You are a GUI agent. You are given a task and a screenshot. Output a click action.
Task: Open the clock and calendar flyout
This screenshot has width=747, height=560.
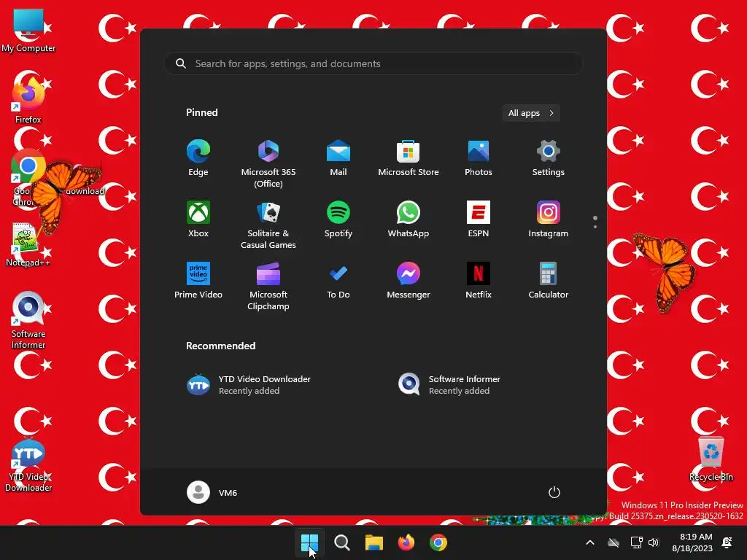[692, 542]
